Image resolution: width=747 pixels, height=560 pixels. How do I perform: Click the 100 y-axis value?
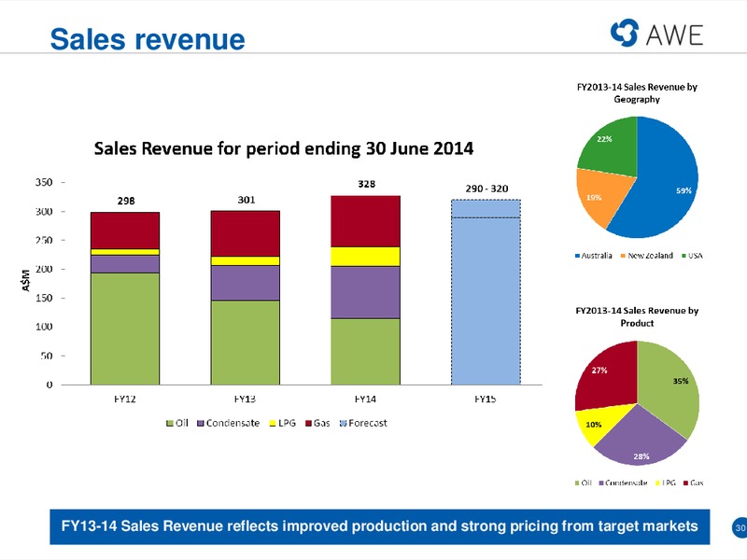[x=44, y=327]
